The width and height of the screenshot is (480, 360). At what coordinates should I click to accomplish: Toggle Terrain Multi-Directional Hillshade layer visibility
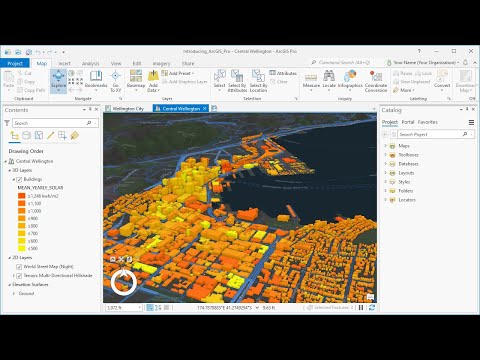coord(19,276)
